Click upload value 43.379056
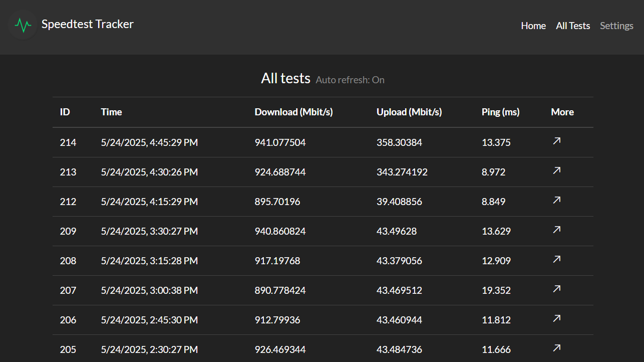This screenshot has height=362, width=644. click(x=399, y=261)
